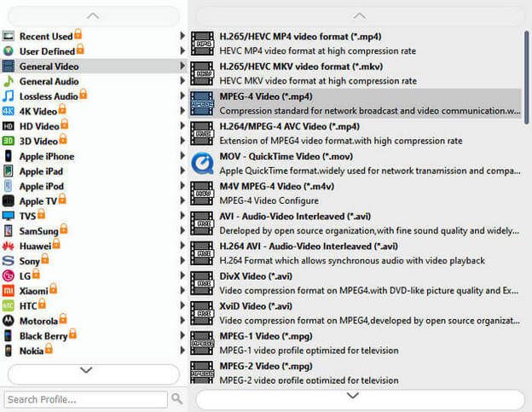The width and height of the screenshot is (532, 412).
Task: Click the SamSung phone icon
Action: tap(9, 231)
